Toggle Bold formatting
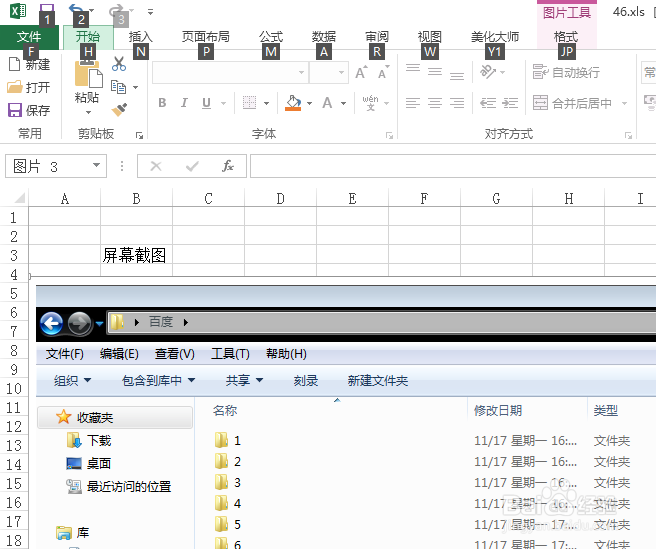The image size is (656, 549). click(162, 103)
